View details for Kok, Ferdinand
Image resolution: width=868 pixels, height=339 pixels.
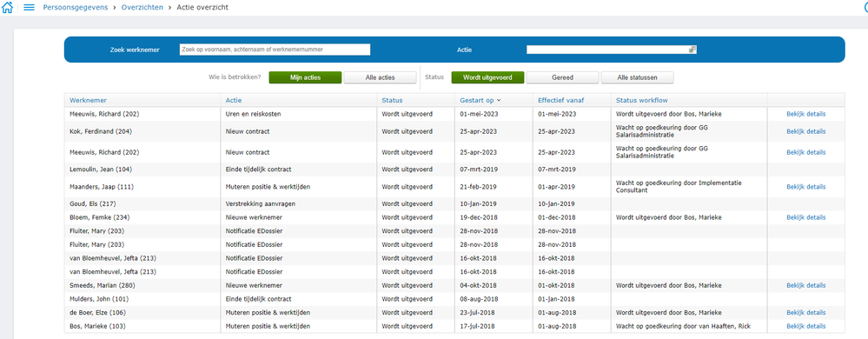point(805,131)
